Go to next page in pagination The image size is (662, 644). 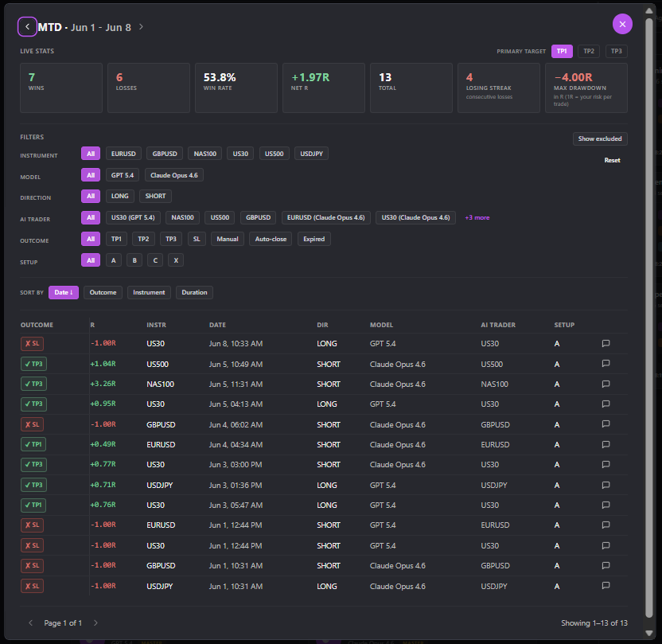(x=95, y=623)
